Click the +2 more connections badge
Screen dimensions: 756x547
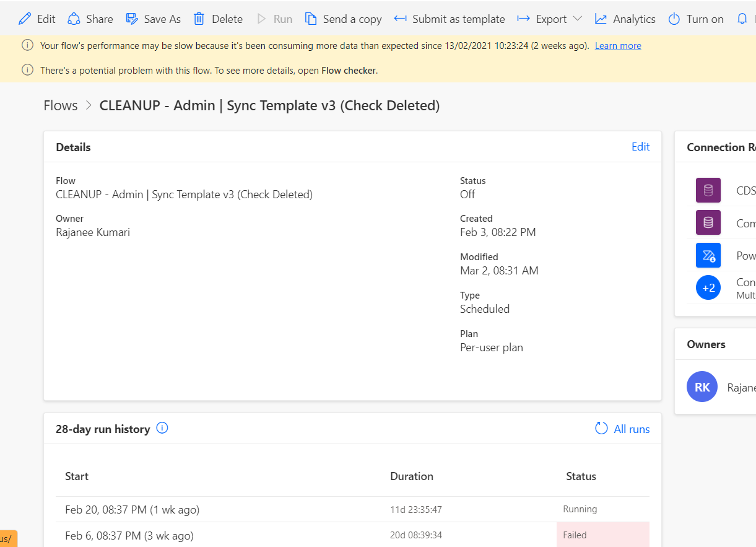click(x=708, y=287)
